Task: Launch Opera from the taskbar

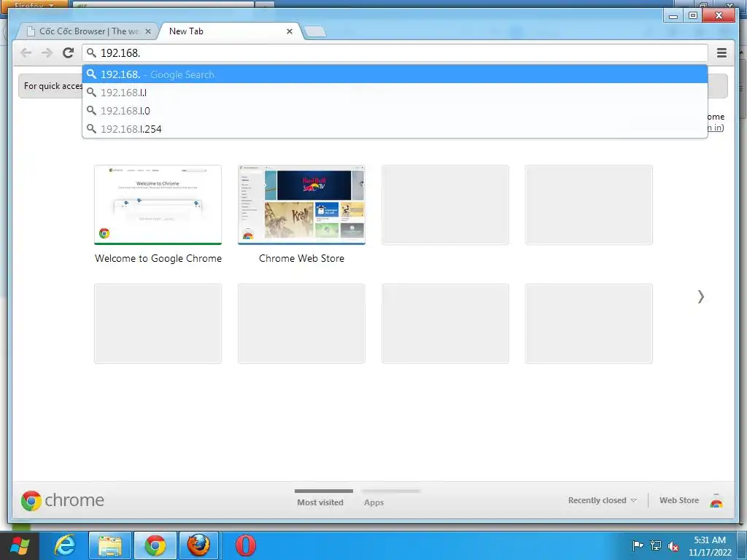Action: pos(245,545)
